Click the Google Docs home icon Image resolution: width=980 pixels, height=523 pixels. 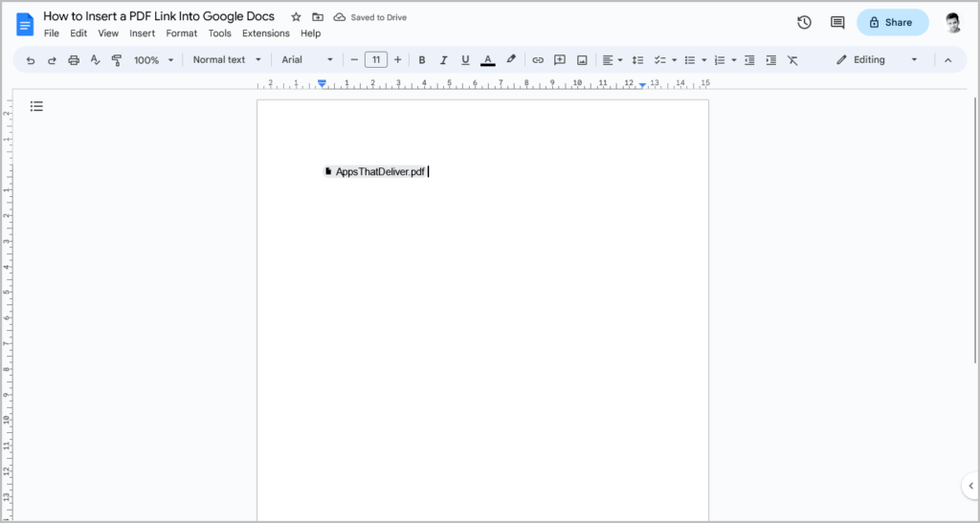pyautogui.click(x=25, y=24)
